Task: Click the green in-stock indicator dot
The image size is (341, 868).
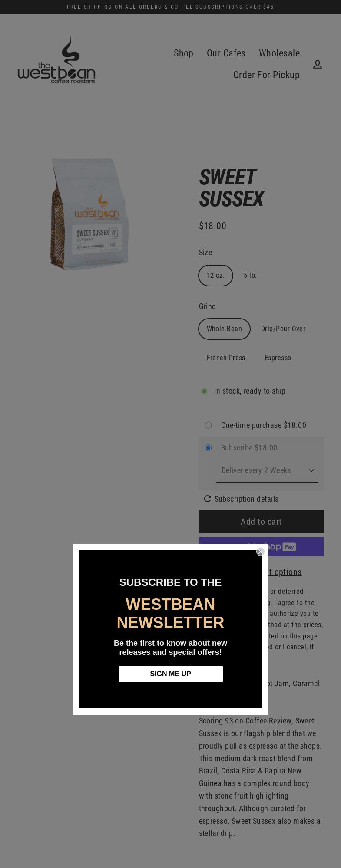Action: pos(204,391)
